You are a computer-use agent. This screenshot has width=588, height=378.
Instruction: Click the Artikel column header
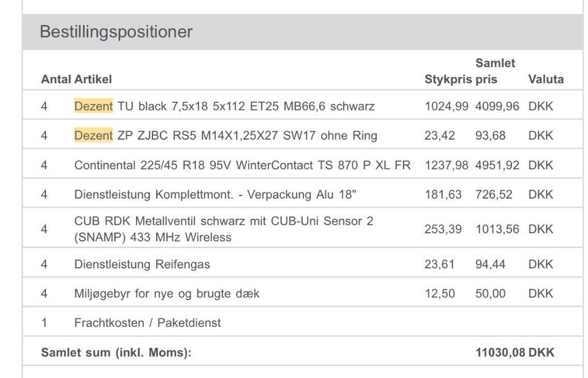[x=93, y=80]
